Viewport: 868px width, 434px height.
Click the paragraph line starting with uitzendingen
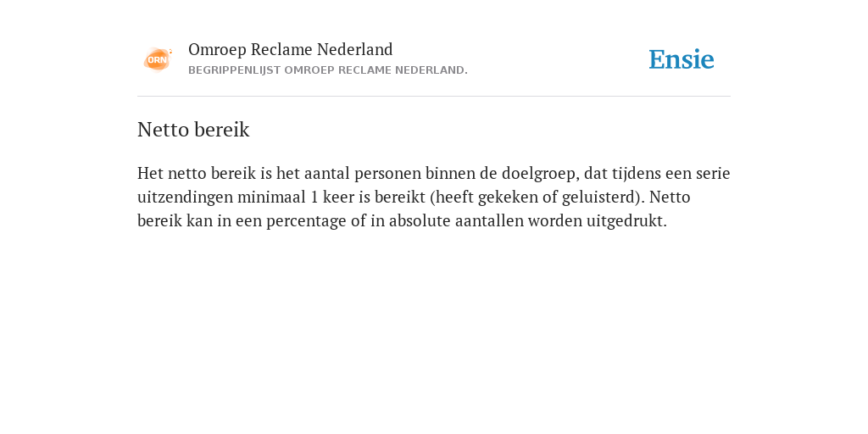pos(414,197)
